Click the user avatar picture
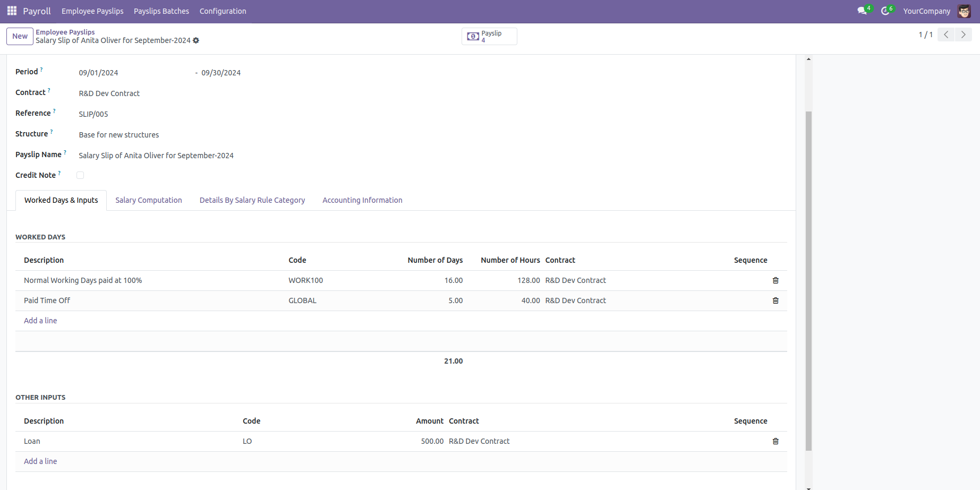This screenshot has height=490, width=980. click(x=964, y=11)
